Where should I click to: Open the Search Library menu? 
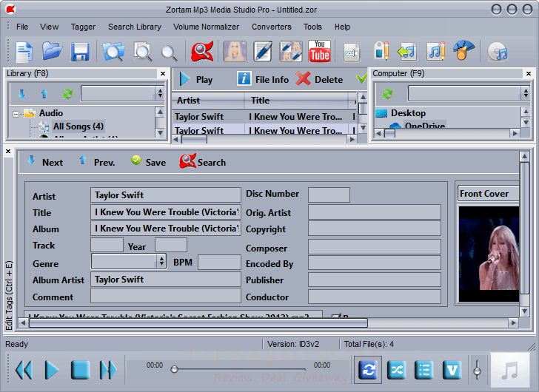[135, 27]
